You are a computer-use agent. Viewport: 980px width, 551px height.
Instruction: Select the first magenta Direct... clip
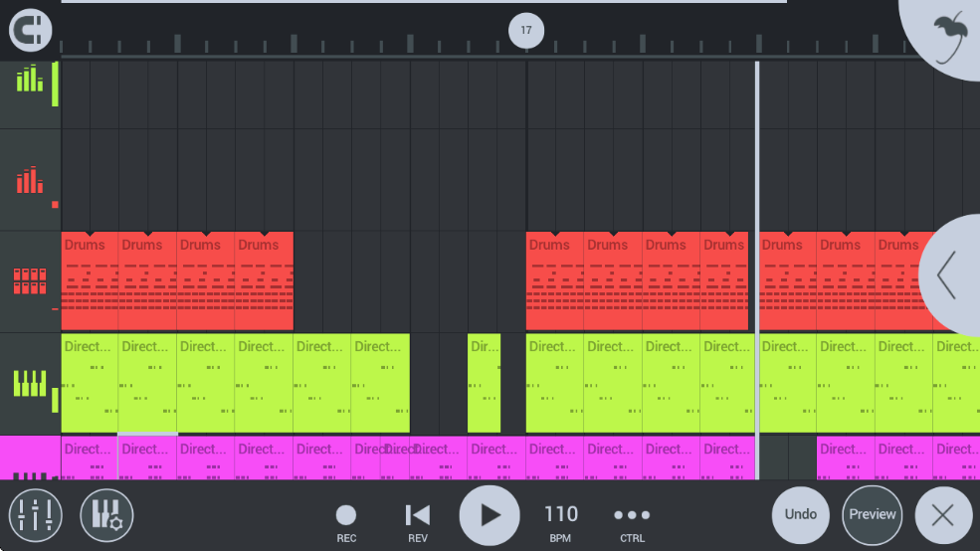pyautogui.click(x=90, y=458)
